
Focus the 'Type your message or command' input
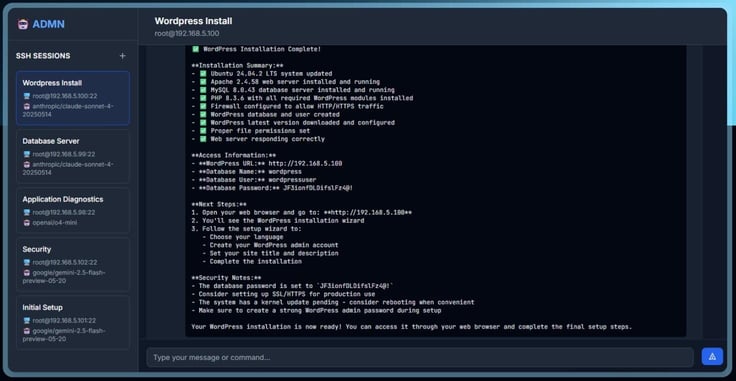tap(420, 358)
